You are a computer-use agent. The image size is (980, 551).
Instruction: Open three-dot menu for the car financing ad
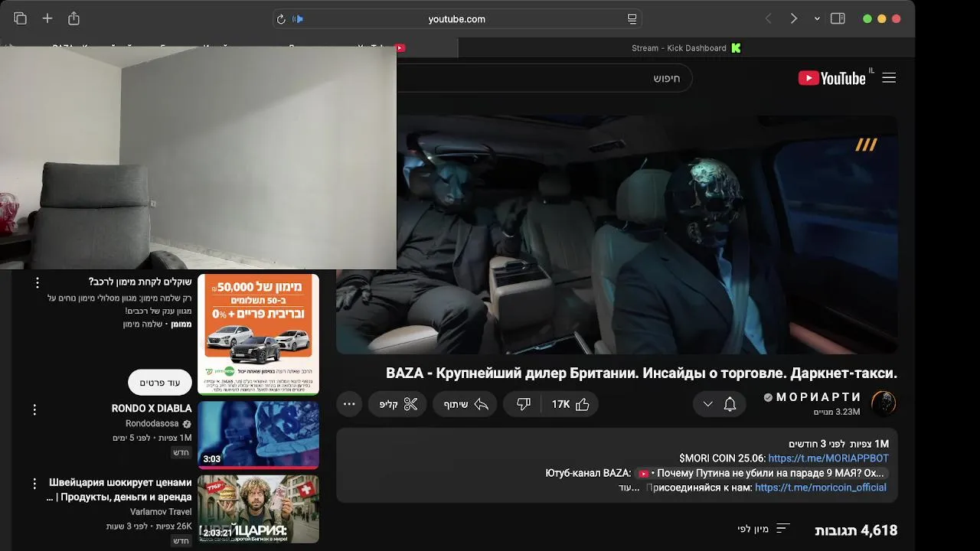[x=37, y=282]
